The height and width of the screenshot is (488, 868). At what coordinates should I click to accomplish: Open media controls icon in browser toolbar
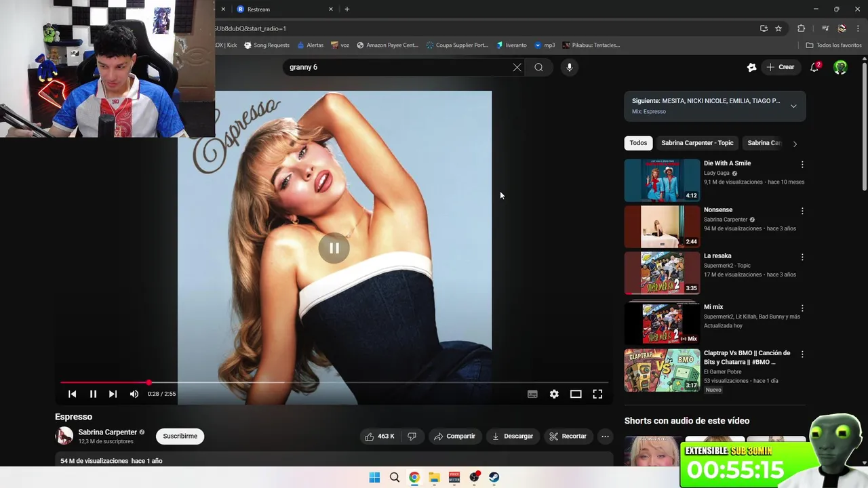[x=825, y=28]
